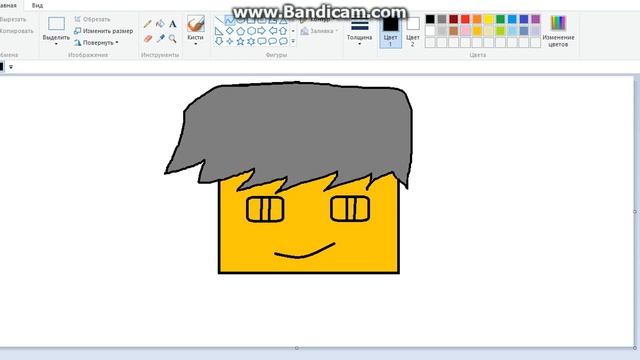This screenshot has height=360, width=640.
Task: Open the Кисти brushes dropdown arrow
Action: click(x=196, y=44)
